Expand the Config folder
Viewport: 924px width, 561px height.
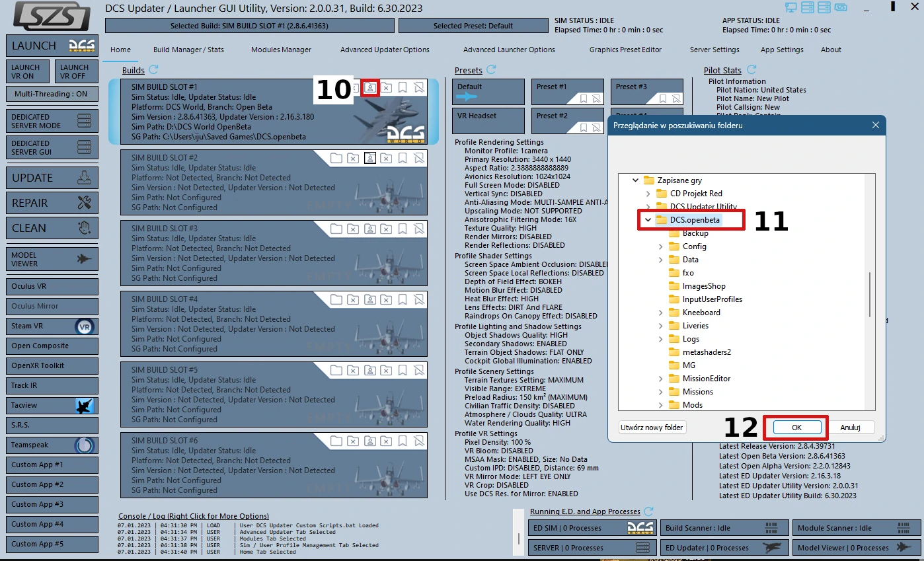(x=661, y=246)
